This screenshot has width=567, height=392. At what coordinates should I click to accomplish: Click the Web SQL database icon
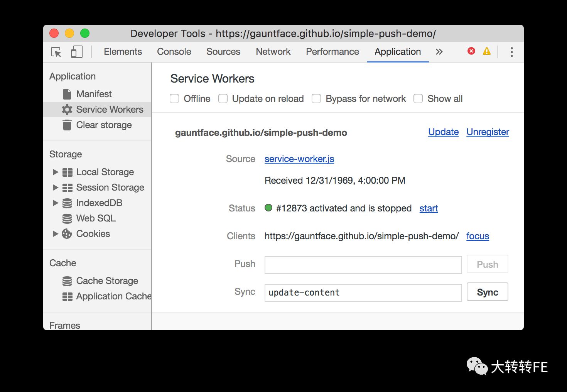pyautogui.click(x=67, y=218)
